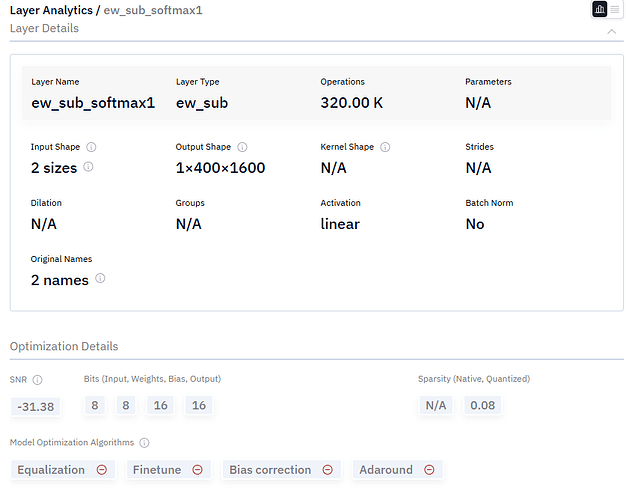Click the red minus icon on Equalization
Viewport: 626px width, 500px height.
click(x=102, y=469)
